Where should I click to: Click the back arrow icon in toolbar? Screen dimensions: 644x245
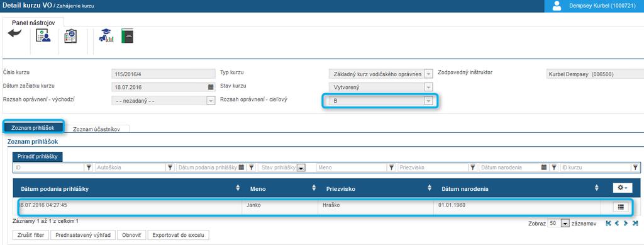[14, 34]
